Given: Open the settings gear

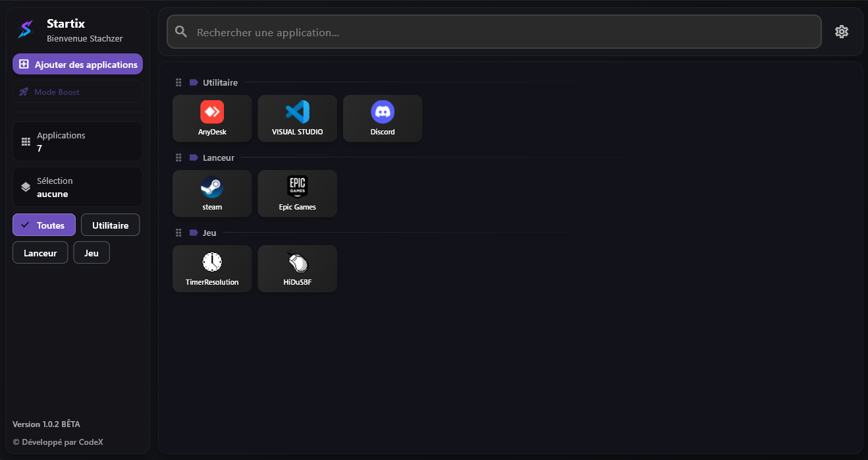Looking at the screenshot, I should click(x=841, y=31).
